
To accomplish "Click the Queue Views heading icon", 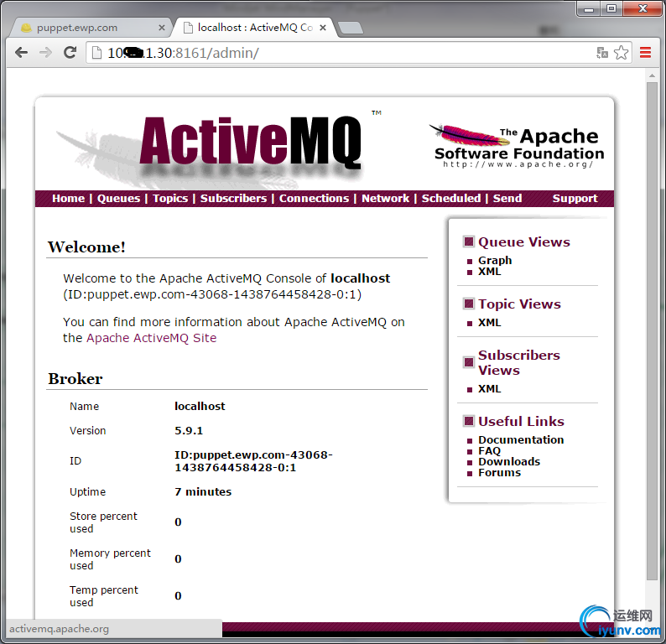I will (x=469, y=242).
